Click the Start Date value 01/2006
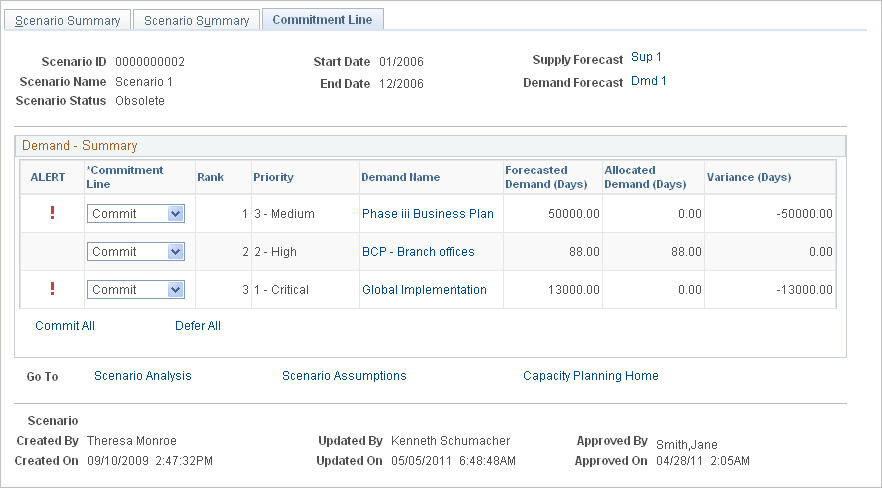882x488 pixels. click(x=401, y=62)
